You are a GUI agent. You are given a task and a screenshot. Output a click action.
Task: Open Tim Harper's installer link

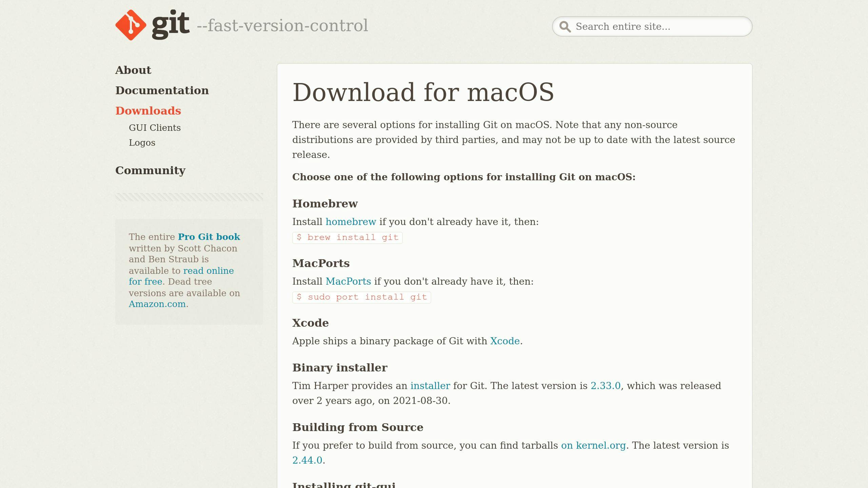click(430, 386)
